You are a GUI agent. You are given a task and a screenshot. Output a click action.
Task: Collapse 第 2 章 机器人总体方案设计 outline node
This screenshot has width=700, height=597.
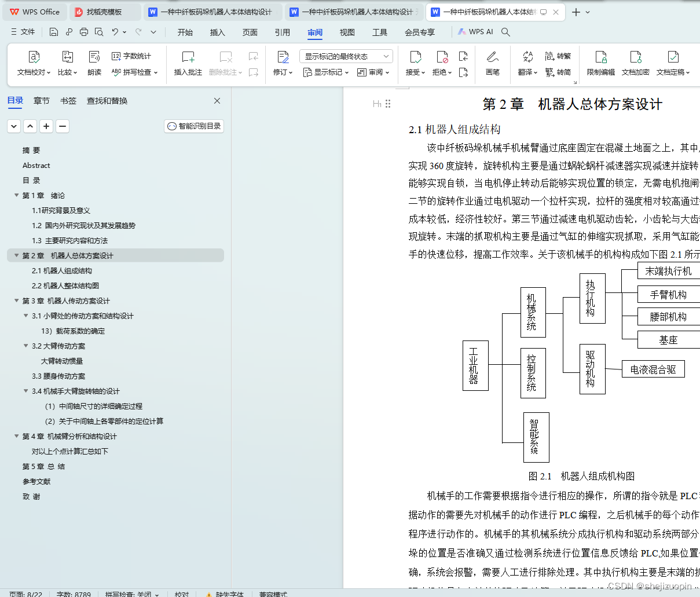17,255
